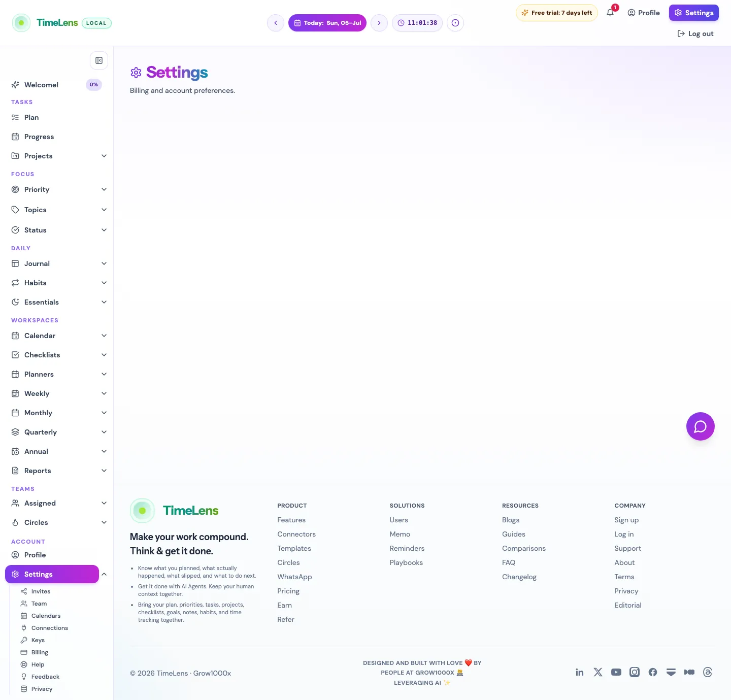
Task: Open the Pricing footer link
Action: (x=288, y=591)
